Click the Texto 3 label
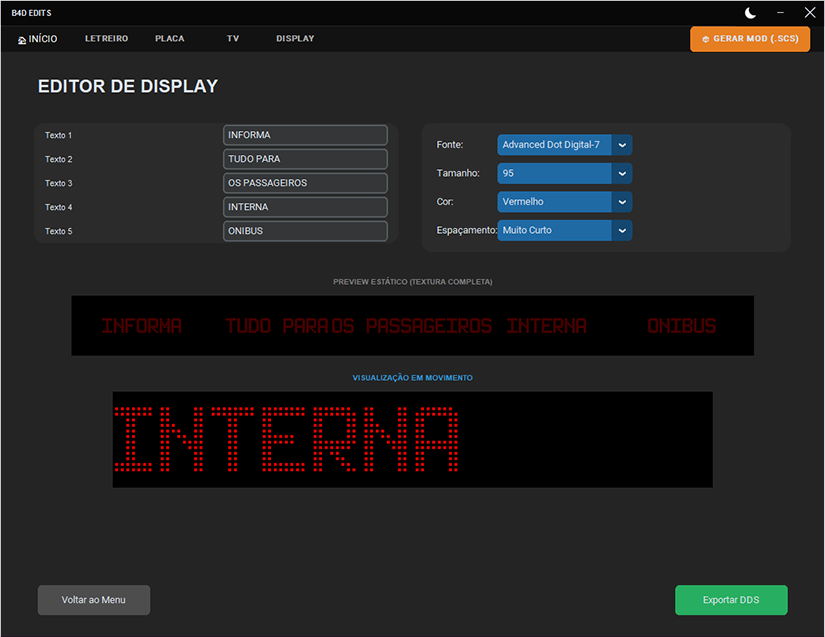Image resolution: width=825 pixels, height=637 pixels. coord(58,183)
